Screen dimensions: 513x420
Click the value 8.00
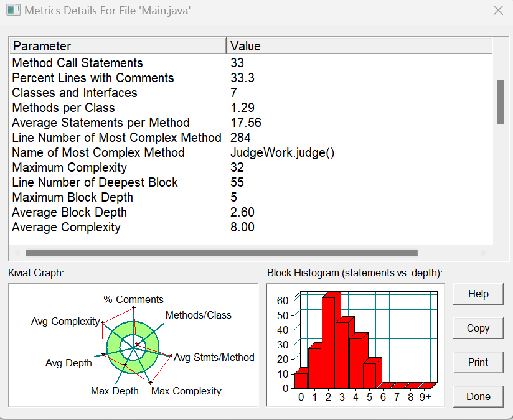pos(242,227)
